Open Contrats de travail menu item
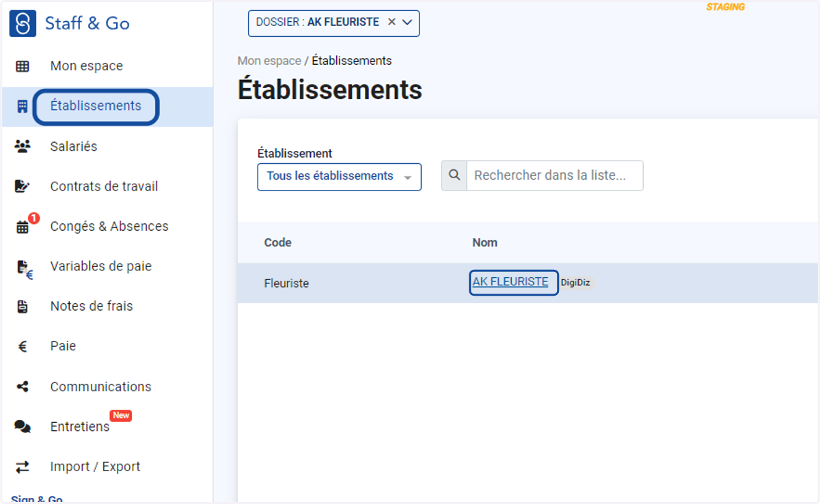 pos(104,186)
